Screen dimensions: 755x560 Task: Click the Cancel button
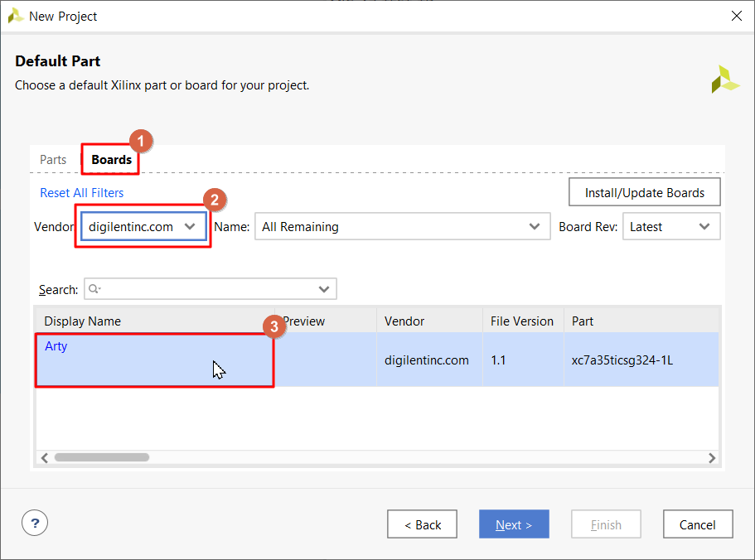698,524
